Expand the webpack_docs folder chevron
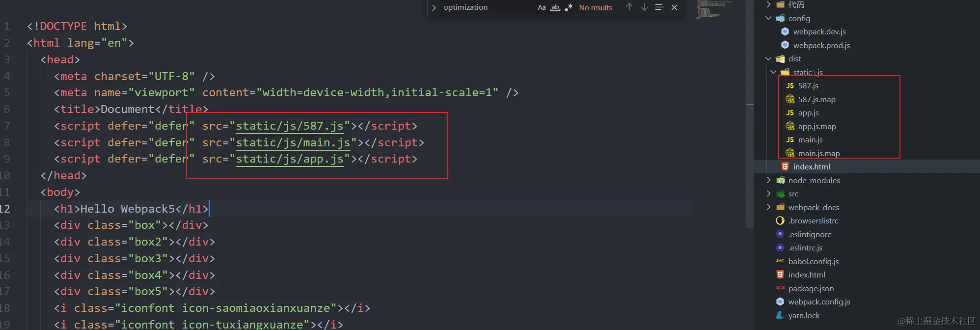The height and width of the screenshot is (330, 980). tap(768, 207)
